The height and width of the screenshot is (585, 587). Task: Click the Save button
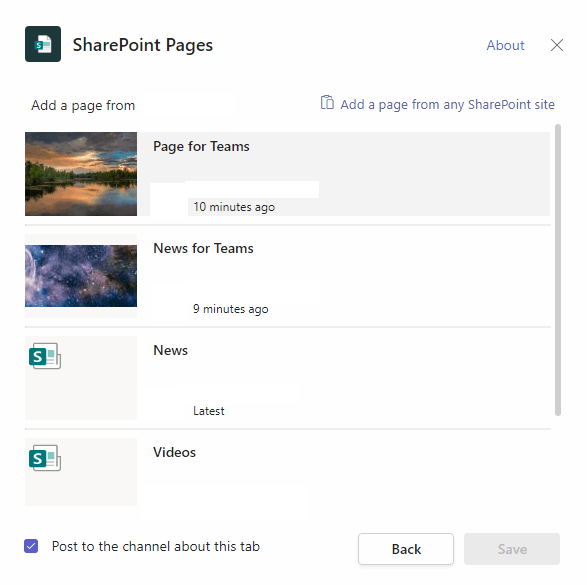coord(512,549)
